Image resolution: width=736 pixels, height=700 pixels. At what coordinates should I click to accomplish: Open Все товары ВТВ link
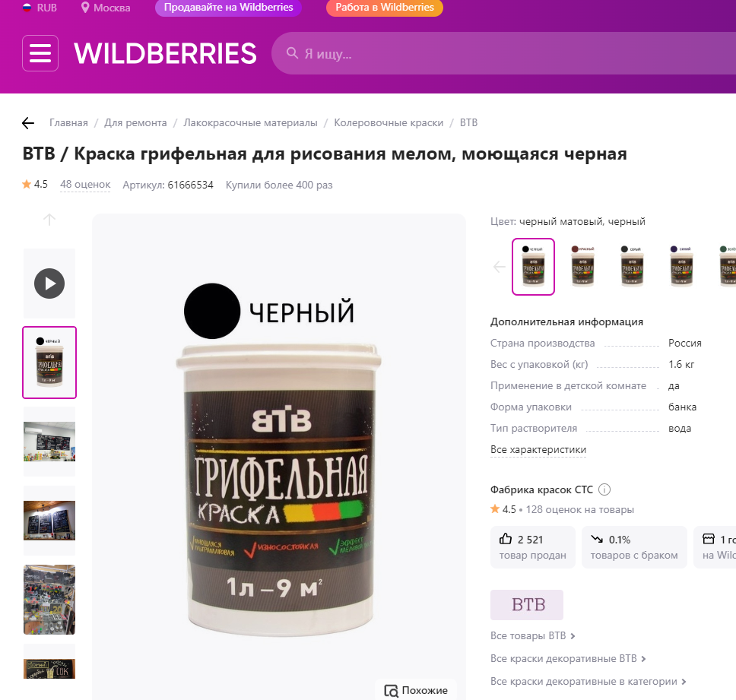click(x=533, y=635)
